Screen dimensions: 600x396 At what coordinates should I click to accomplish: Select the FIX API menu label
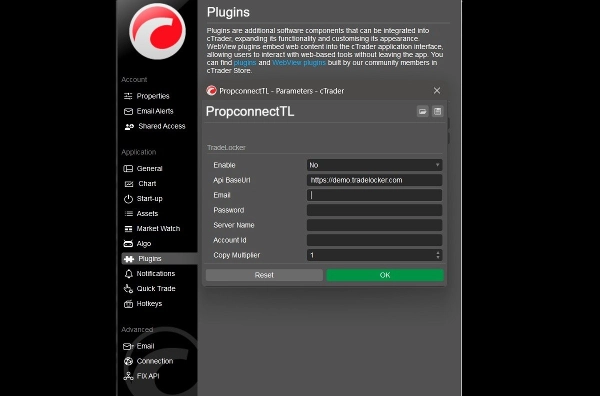pyautogui.click(x=148, y=376)
